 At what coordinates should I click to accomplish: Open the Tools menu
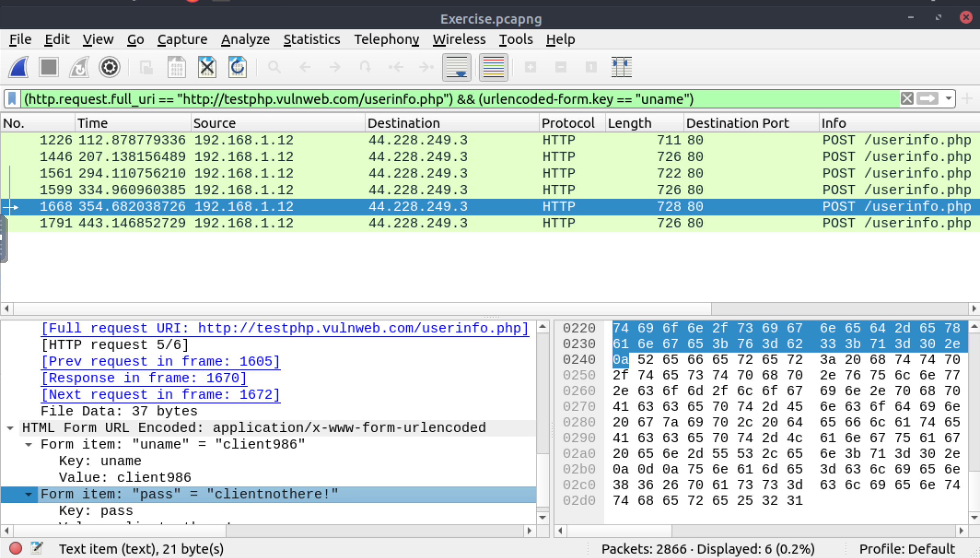[516, 39]
